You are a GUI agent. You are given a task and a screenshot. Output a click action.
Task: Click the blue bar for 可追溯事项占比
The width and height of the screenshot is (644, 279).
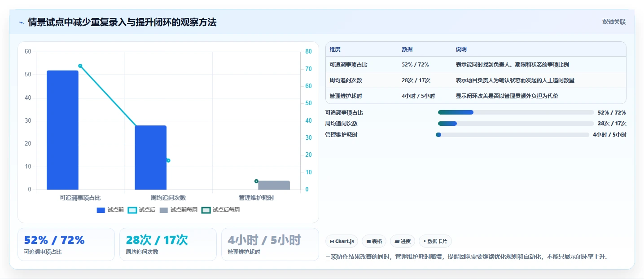point(62,130)
